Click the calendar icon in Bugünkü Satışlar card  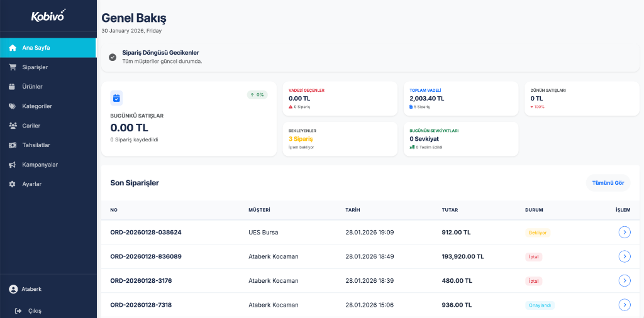(x=116, y=97)
